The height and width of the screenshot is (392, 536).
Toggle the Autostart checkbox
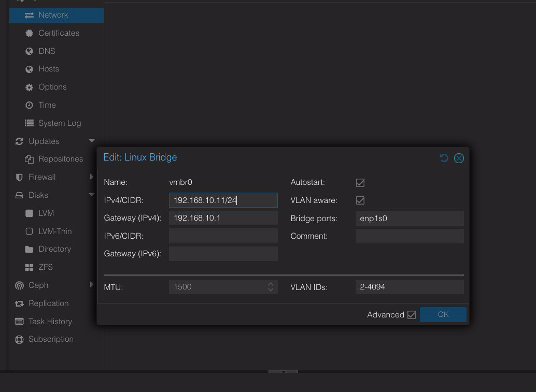click(360, 183)
